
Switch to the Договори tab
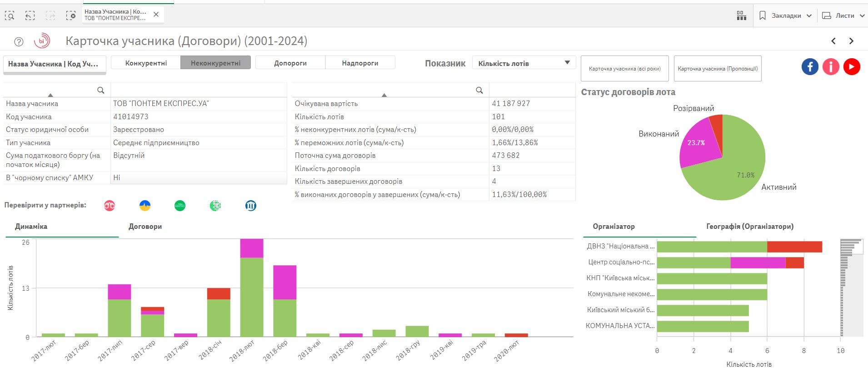click(145, 227)
